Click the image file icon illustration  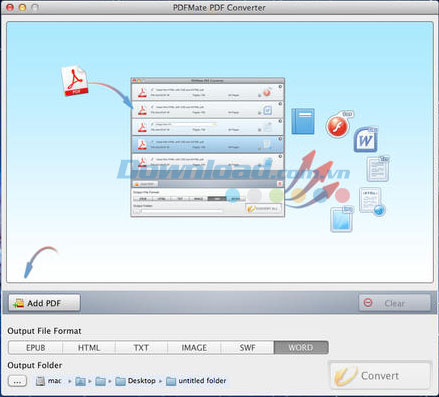342,219
